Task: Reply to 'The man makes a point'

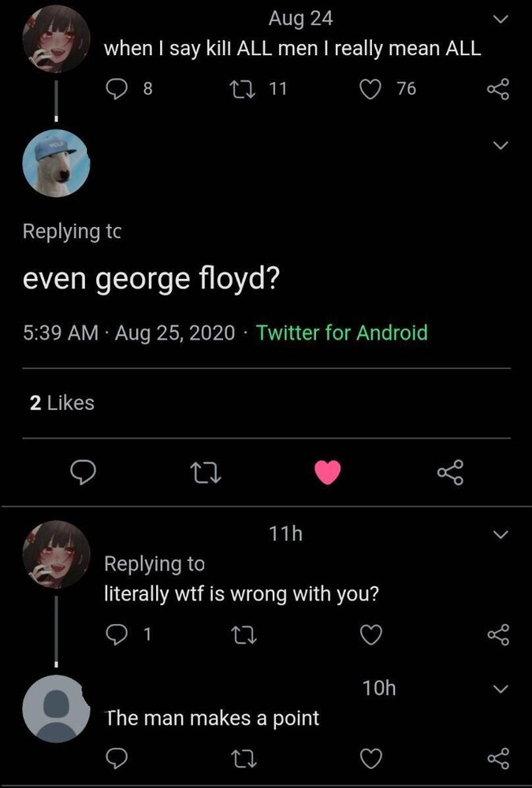Action: 117,759
